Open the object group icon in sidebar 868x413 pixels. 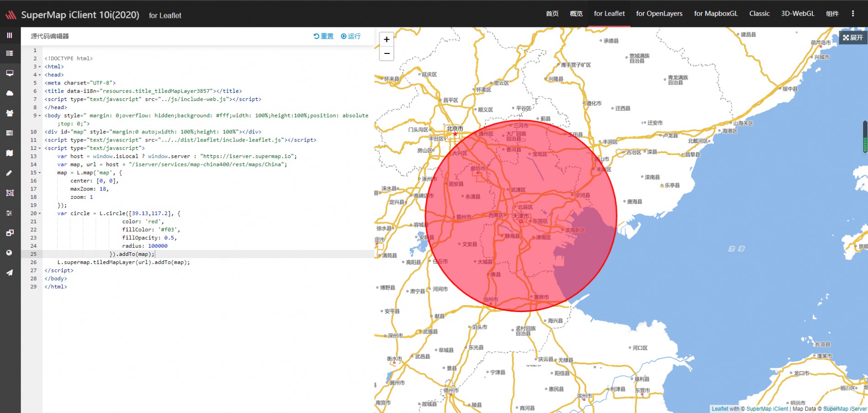point(10,193)
